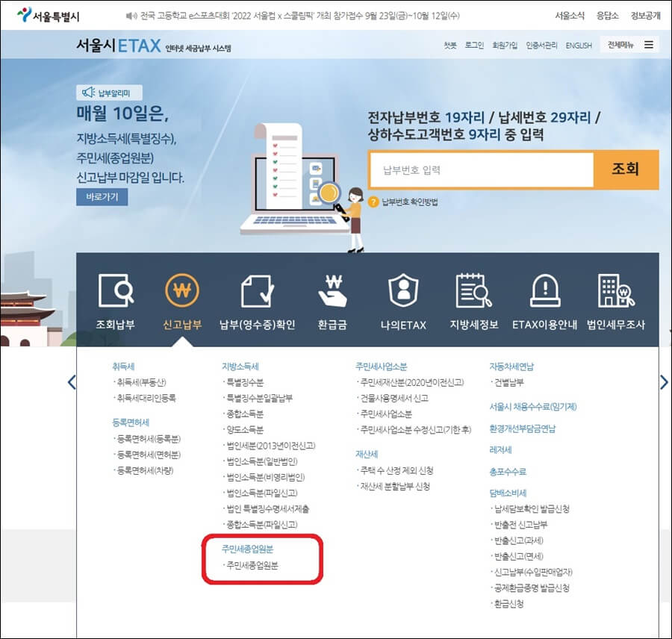Select 취득세(부동산) menu entry

tap(141, 382)
